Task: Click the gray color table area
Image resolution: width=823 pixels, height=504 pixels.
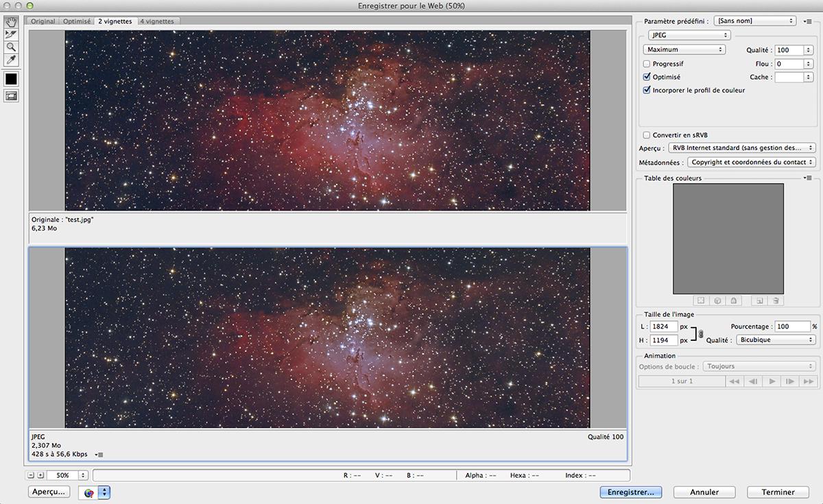Action: point(728,239)
